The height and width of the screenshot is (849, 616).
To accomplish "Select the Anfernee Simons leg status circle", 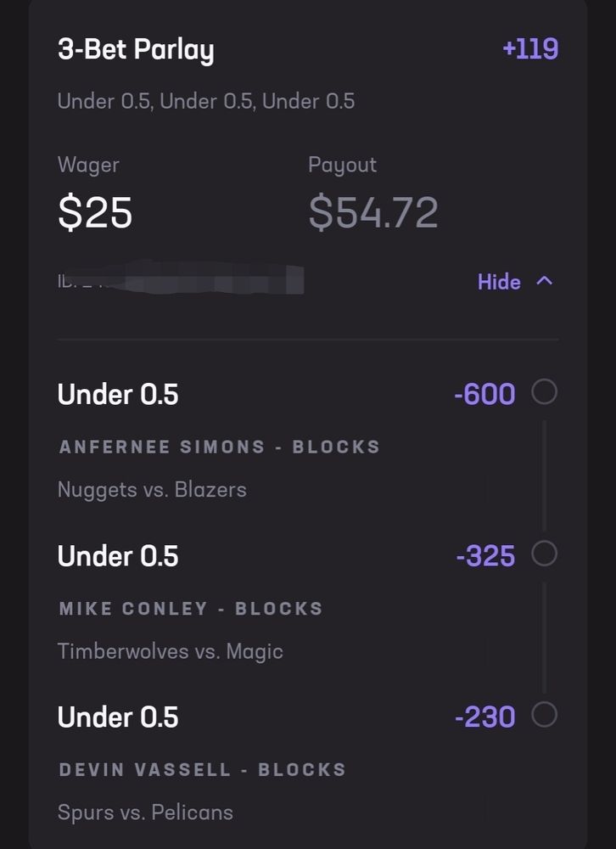I will 544,392.
